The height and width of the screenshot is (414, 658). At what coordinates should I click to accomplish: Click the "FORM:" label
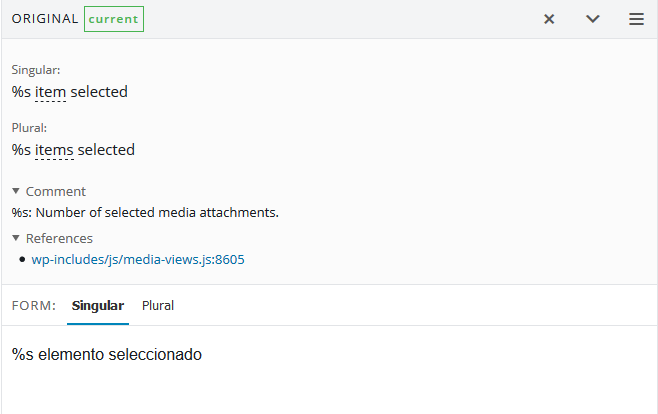click(34, 305)
